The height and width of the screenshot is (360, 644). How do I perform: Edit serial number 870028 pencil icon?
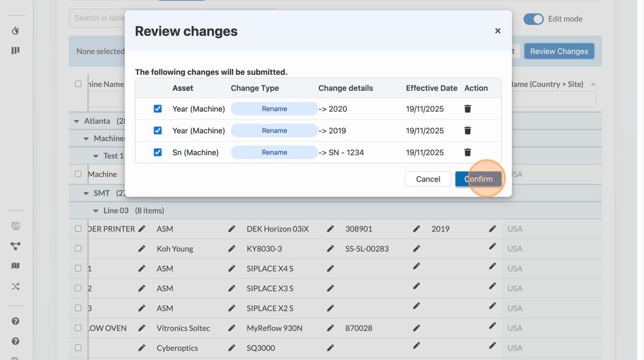(416, 328)
